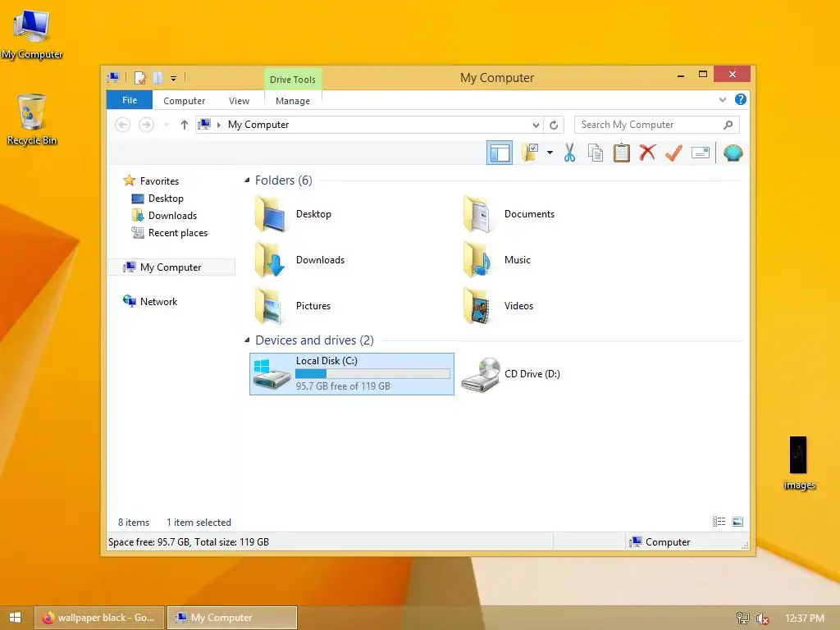Click the Forward navigation arrow
The width and height of the screenshot is (840, 630).
(146, 125)
